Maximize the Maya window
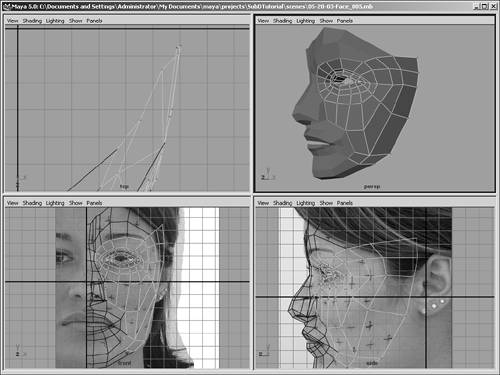The image size is (500, 375). click(484, 6)
